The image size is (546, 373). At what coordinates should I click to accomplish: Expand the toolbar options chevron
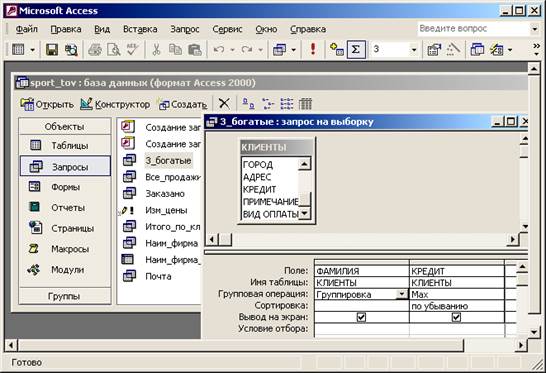pos(537,49)
